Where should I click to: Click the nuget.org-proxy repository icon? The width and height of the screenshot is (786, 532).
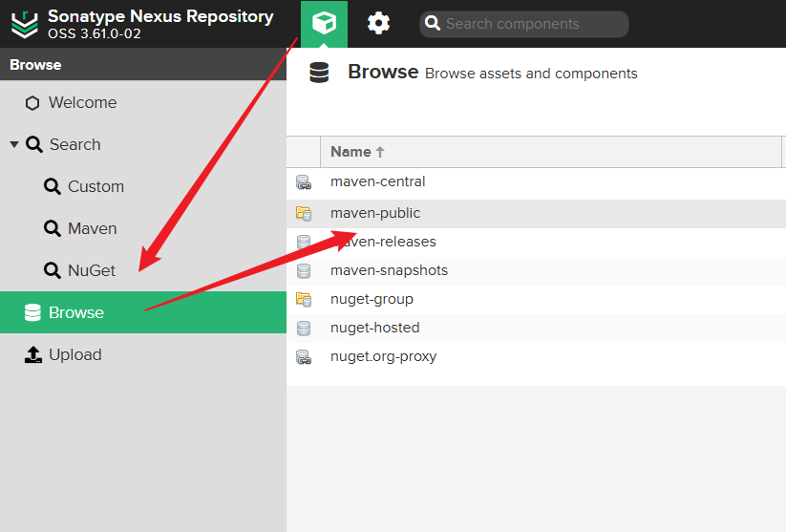304,357
